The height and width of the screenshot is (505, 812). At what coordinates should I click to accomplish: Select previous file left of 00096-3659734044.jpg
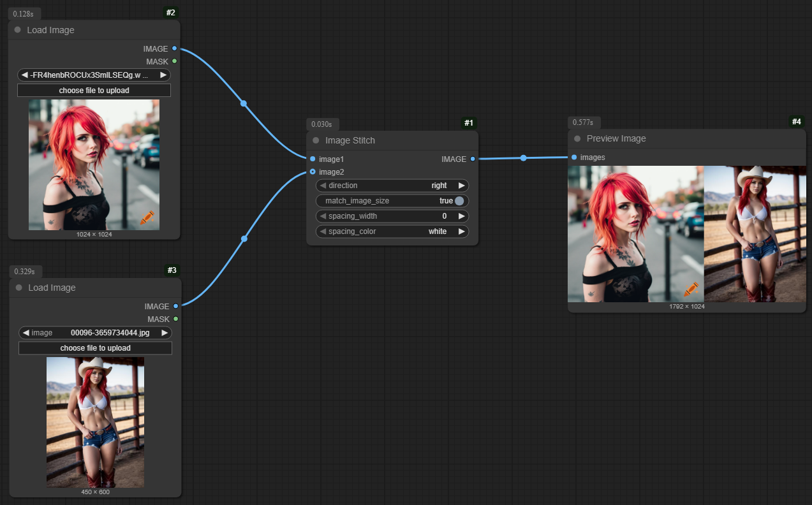point(26,333)
